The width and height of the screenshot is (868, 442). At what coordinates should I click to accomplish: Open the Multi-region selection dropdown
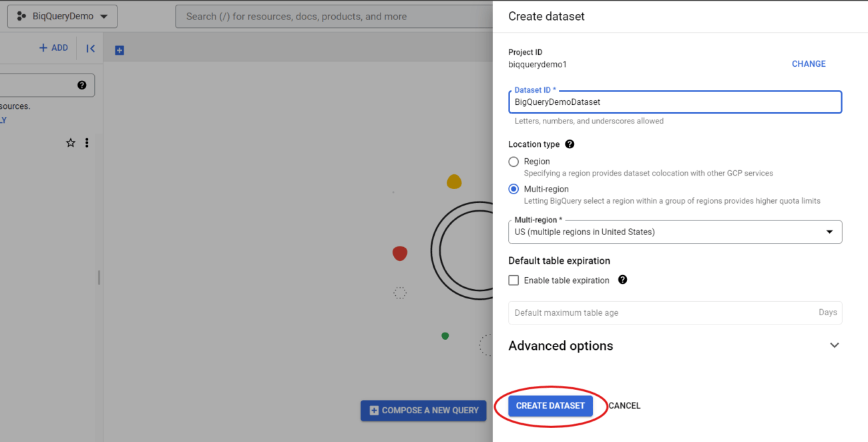click(830, 232)
